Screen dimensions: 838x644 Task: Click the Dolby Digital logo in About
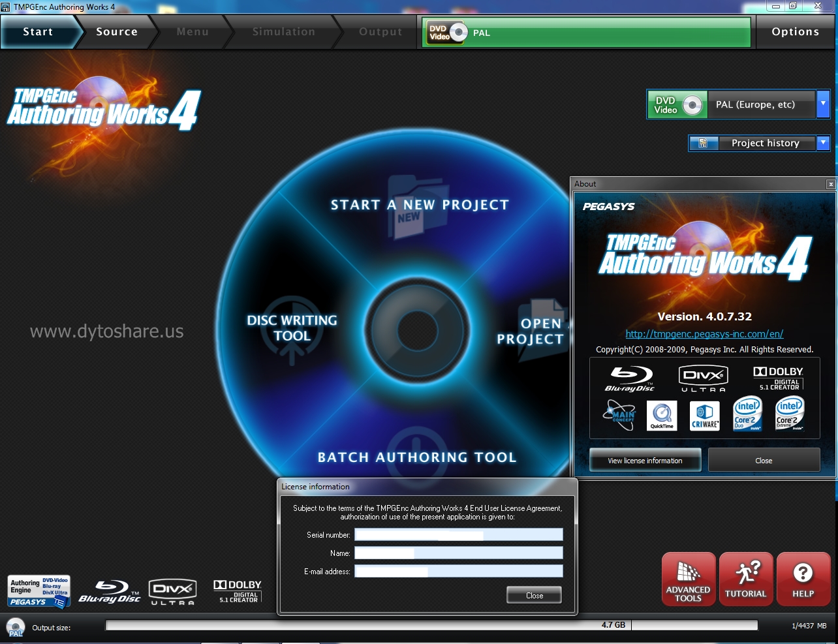click(x=779, y=378)
